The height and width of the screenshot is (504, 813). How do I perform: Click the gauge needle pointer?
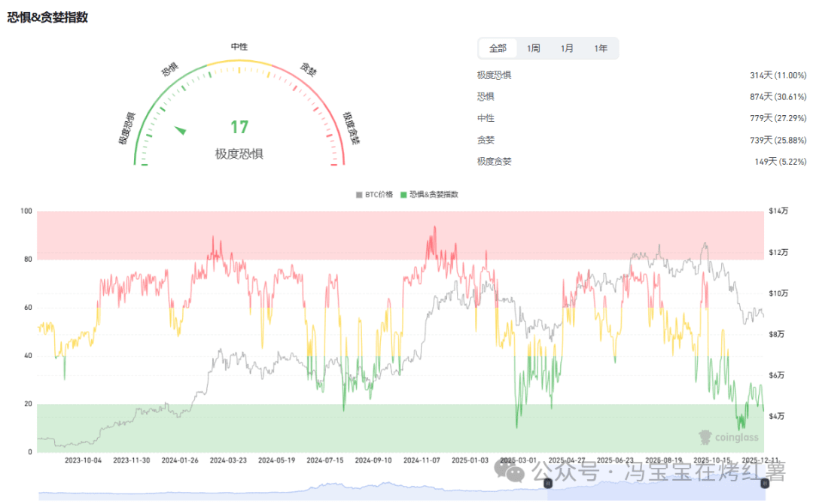181,131
